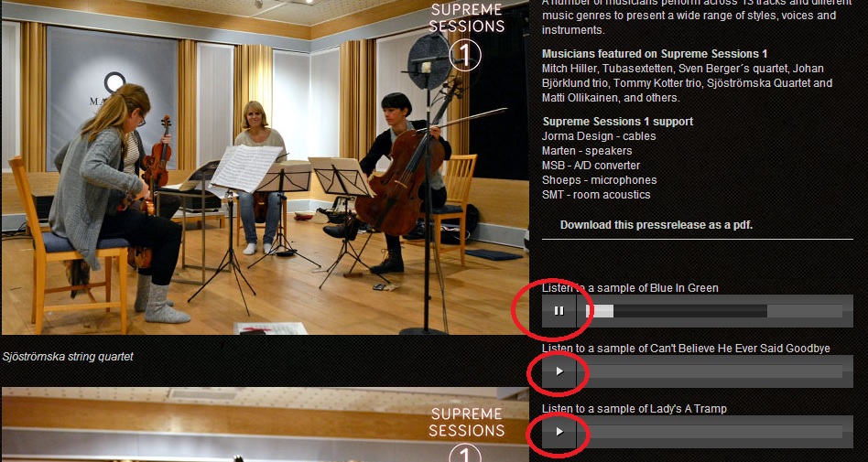This screenshot has height=462, width=868.
Task: Play the Can't Believe He Ever Said Goodbye sample
Action: pos(559,371)
